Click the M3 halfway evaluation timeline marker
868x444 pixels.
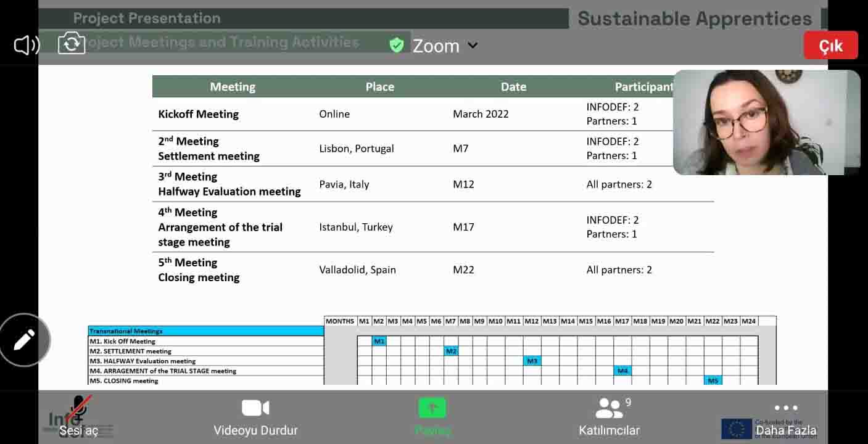coord(532,361)
